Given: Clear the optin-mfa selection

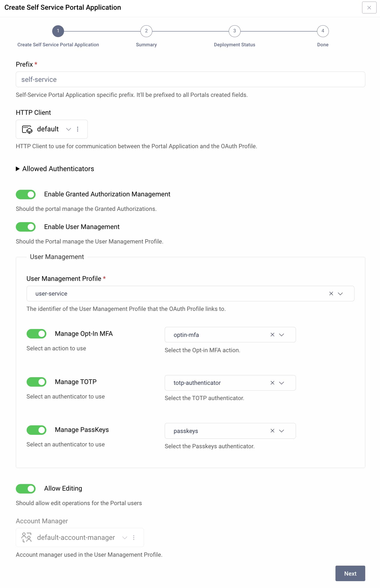Looking at the screenshot, I should click(272, 335).
